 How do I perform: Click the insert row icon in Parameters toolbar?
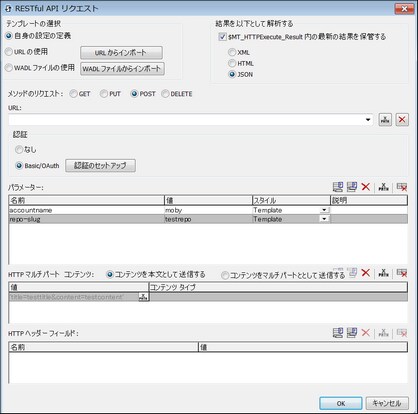click(x=352, y=187)
